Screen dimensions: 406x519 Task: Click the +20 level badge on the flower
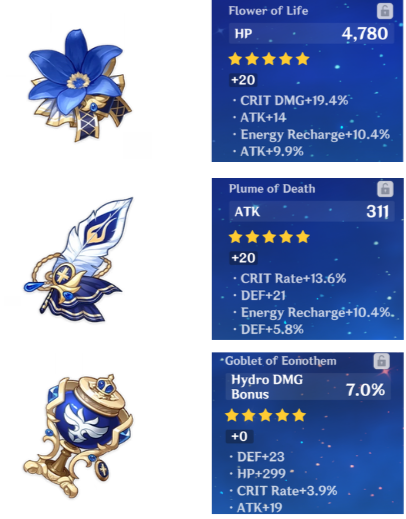243,80
